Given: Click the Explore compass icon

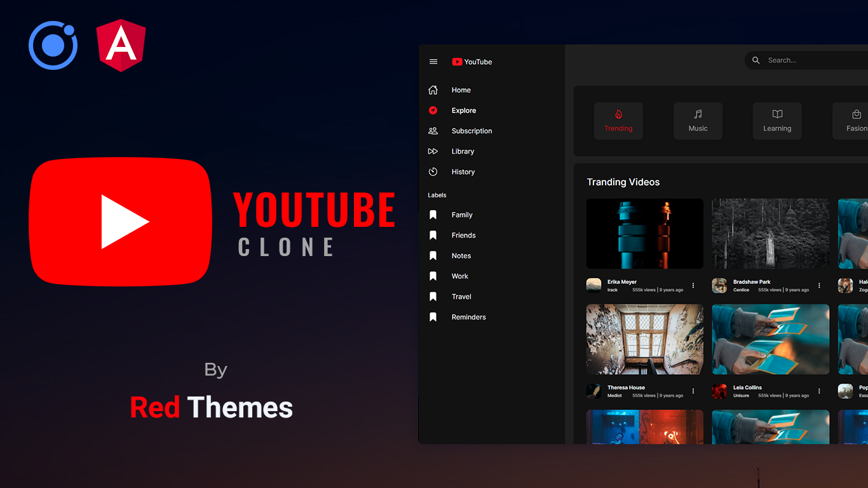Looking at the screenshot, I should [433, 111].
